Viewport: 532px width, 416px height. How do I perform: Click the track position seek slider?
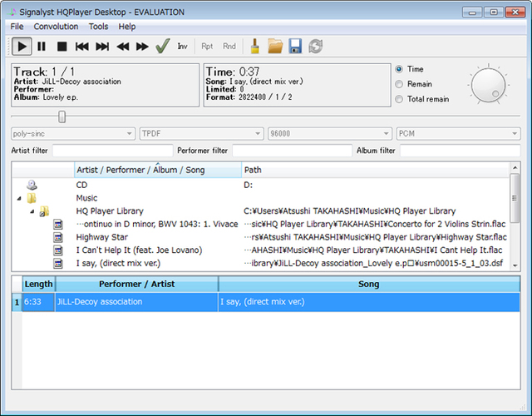62,116
